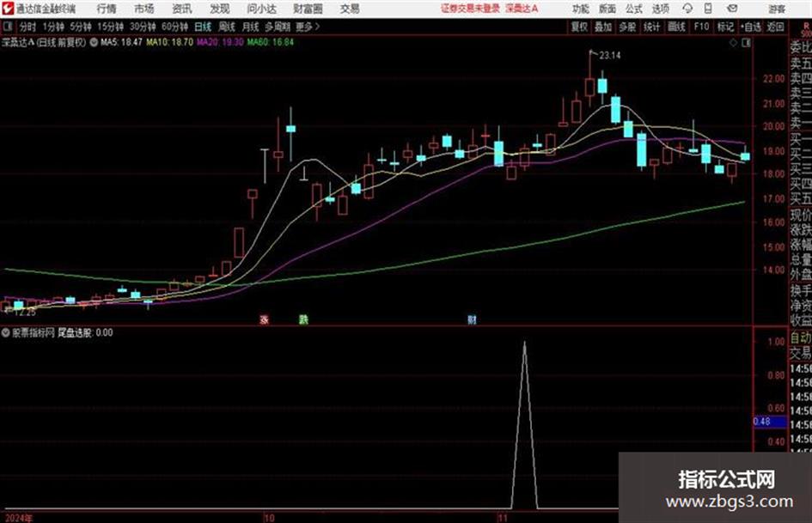Click the 标记 mark button
812x523 pixels.
click(x=725, y=27)
